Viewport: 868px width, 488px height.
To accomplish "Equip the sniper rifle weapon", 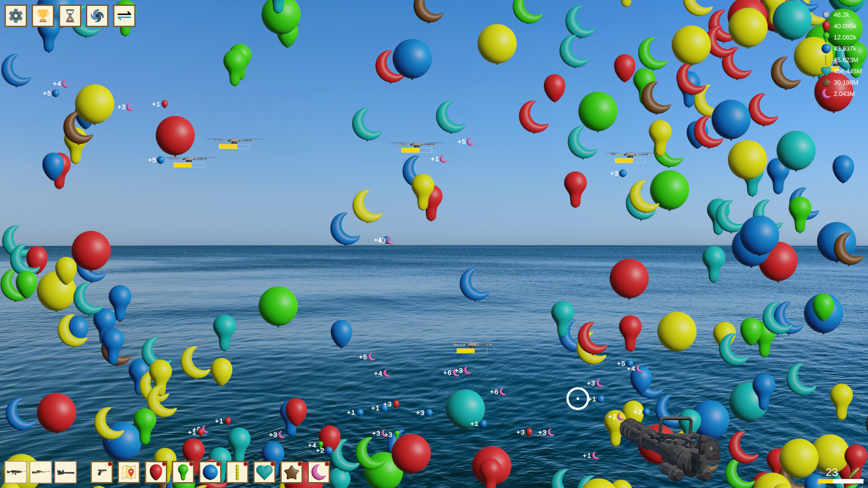I will (x=42, y=471).
